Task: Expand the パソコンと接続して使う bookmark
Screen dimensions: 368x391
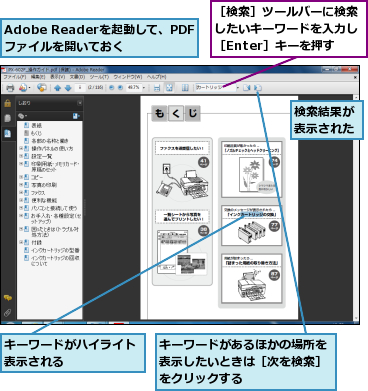Action: pyautogui.click(x=20, y=208)
